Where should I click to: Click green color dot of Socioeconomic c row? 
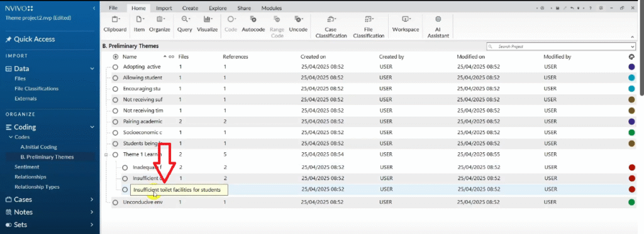(x=631, y=133)
